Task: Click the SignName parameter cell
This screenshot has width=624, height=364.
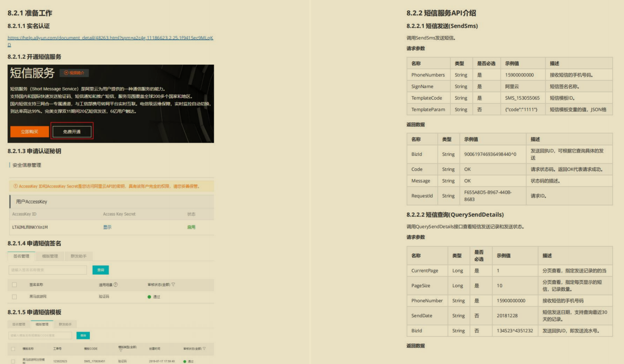Action: (x=428, y=87)
